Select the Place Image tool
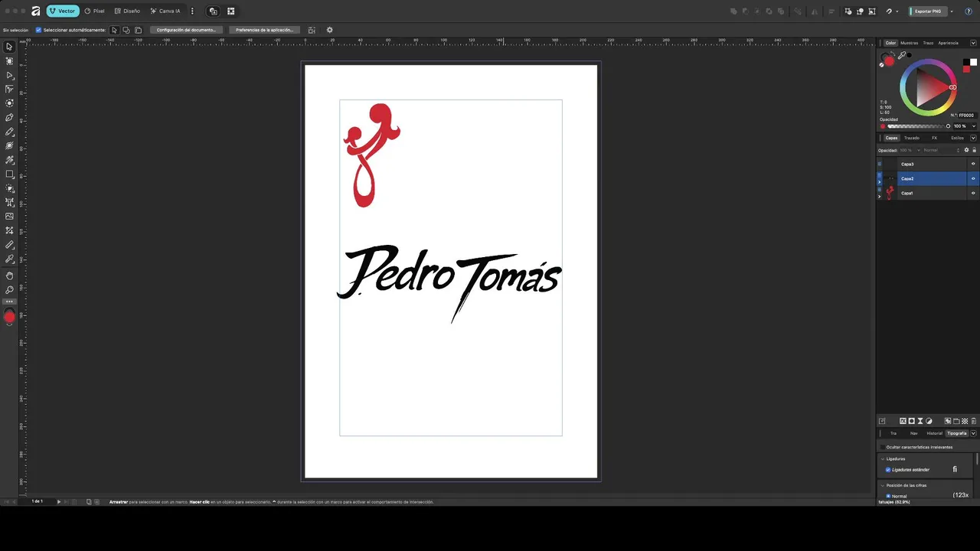 click(x=9, y=217)
